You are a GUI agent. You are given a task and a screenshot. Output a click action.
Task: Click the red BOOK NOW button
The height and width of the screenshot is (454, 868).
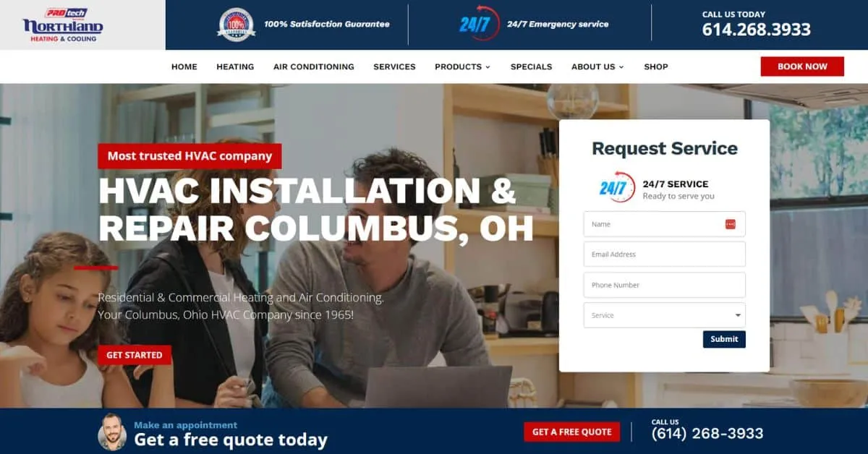(801, 66)
